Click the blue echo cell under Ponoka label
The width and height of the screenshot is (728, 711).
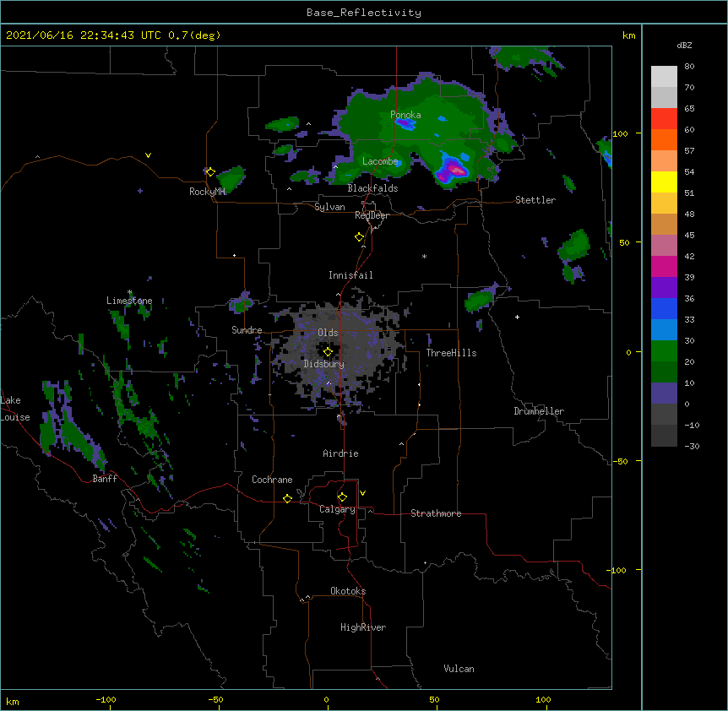coord(405,123)
